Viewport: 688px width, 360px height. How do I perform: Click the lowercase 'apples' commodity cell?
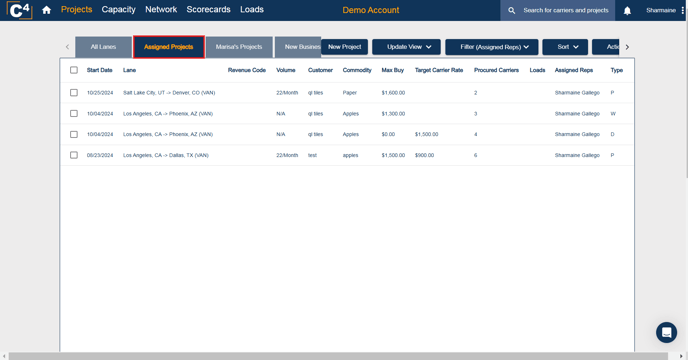[350, 155]
